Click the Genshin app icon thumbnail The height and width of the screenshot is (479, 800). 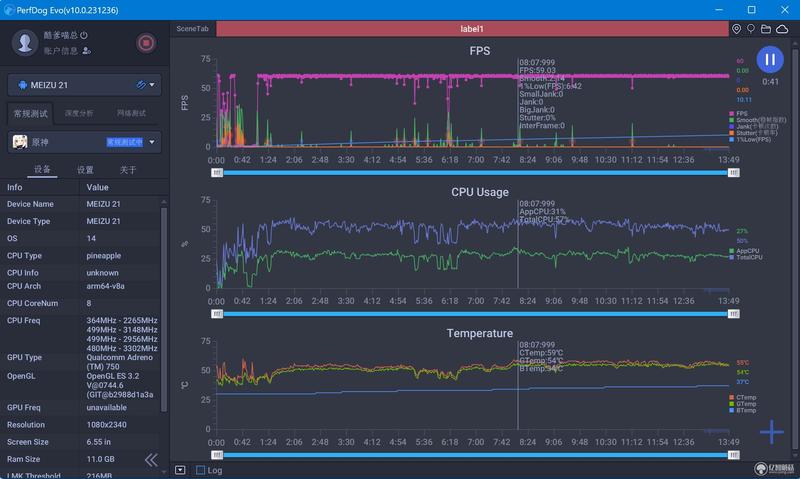click(20, 142)
